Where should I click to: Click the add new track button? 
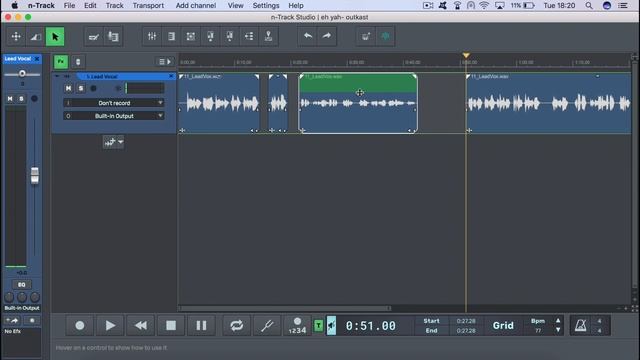tap(109, 142)
